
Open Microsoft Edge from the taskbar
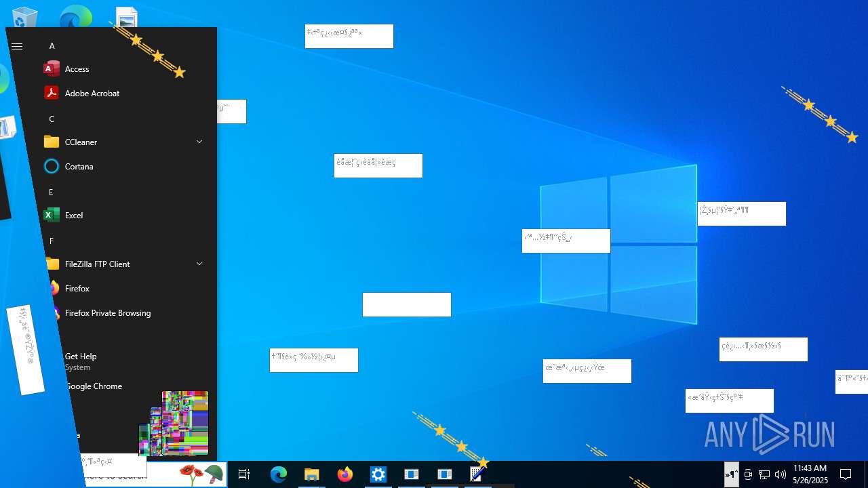(279, 474)
